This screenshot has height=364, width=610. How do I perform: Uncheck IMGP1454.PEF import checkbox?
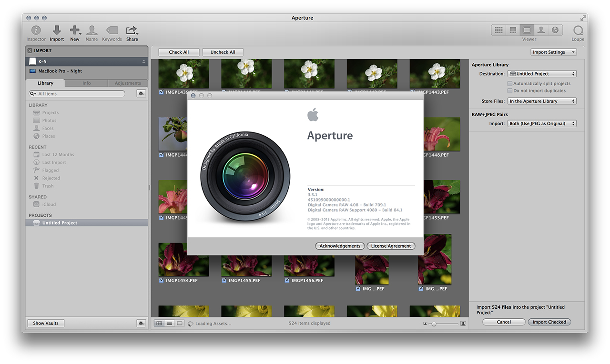[162, 281]
